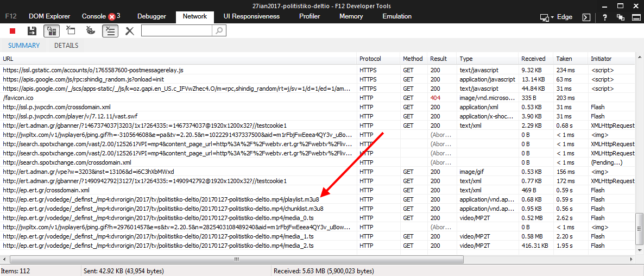
Task: Focus the network search input field
Action: 177,30
